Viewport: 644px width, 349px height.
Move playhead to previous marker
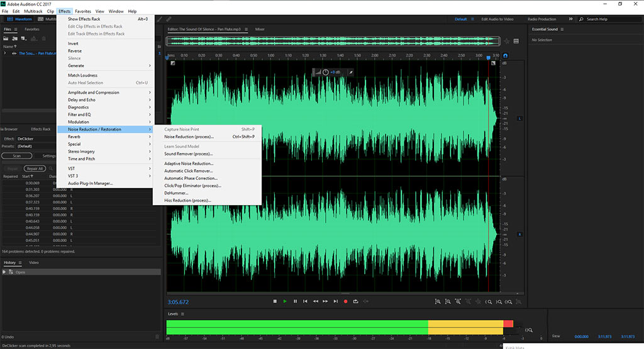305,301
